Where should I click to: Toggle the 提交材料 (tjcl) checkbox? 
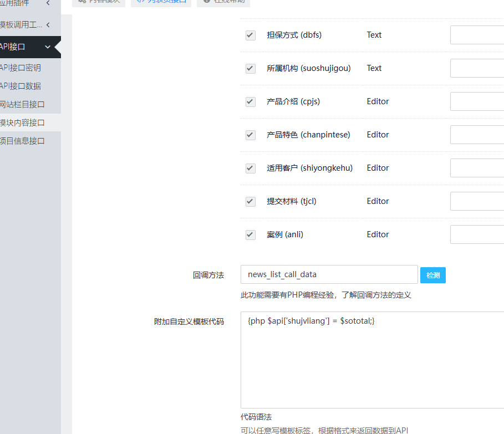(251, 201)
